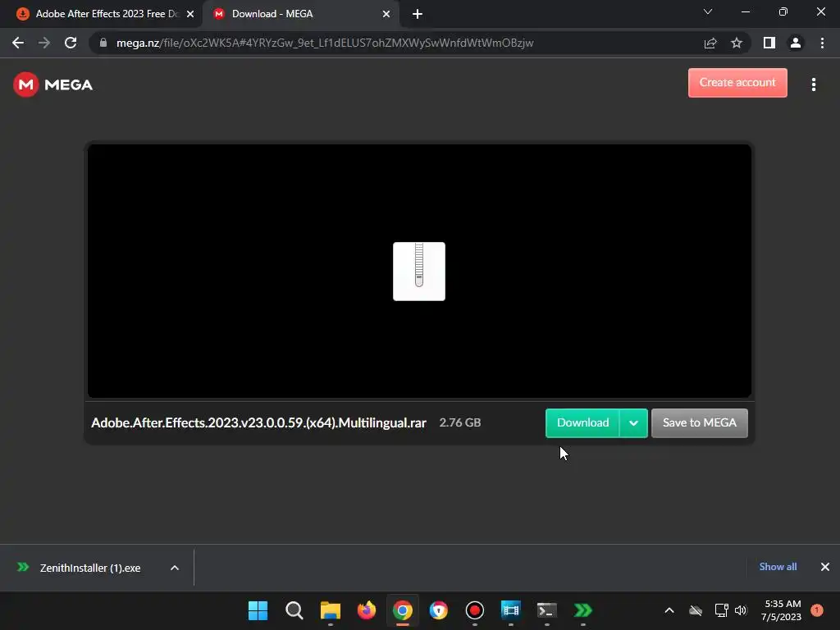
Task: Open clock and date 5:35 AM
Action: pos(782,610)
